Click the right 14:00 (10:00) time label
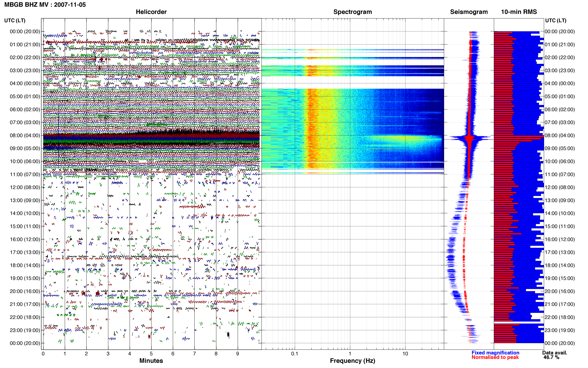 point(560,213)
